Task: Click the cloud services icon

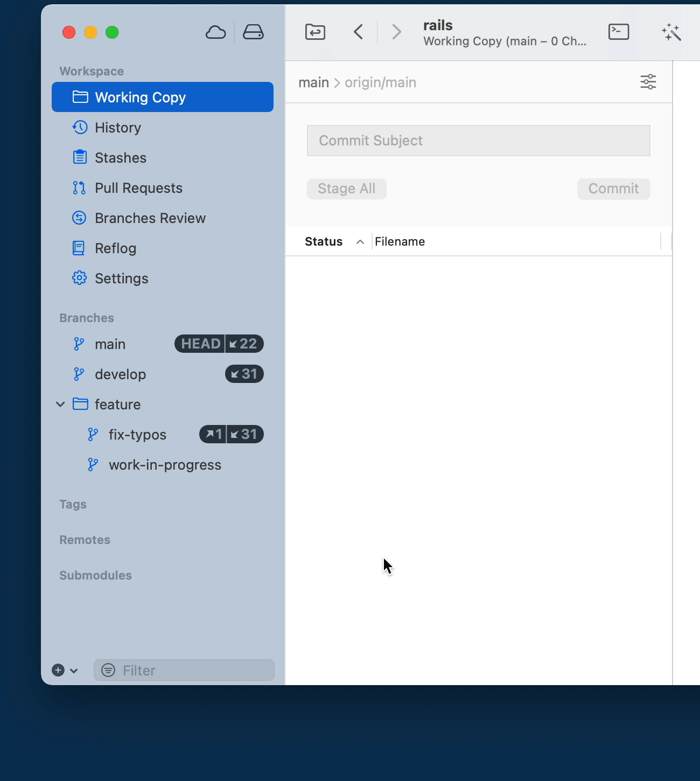Action: 215,33
